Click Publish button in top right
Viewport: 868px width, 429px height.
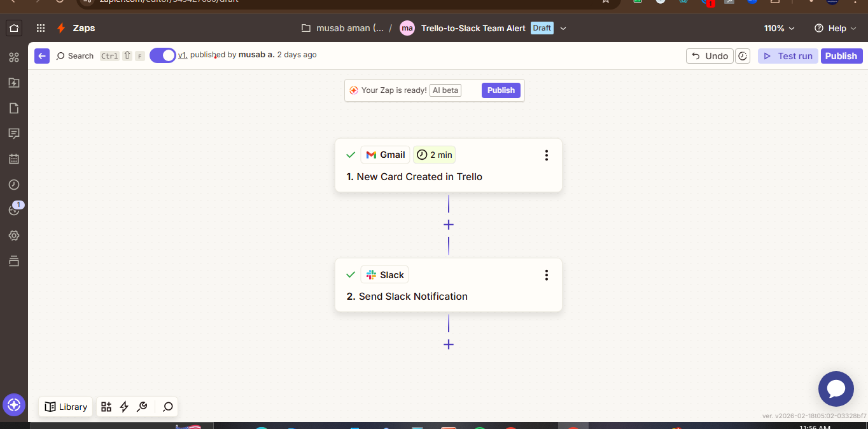(x=841, y=56)
